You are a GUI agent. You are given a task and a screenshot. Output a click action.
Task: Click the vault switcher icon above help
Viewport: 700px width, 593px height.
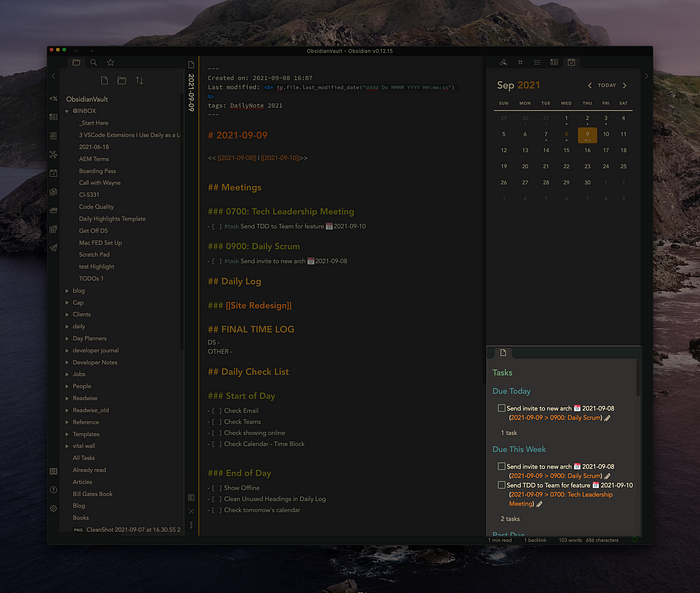coord(54,472)
